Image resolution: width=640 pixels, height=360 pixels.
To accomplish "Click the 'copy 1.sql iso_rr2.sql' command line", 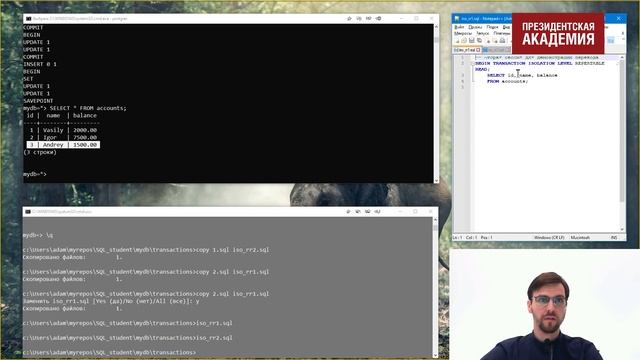I will [146, 250].
